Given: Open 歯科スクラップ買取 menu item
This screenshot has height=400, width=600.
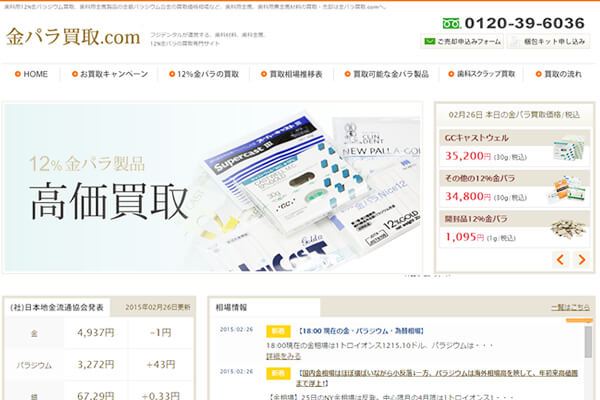Looking at the screenshot, I should click(x=482, y=74).
